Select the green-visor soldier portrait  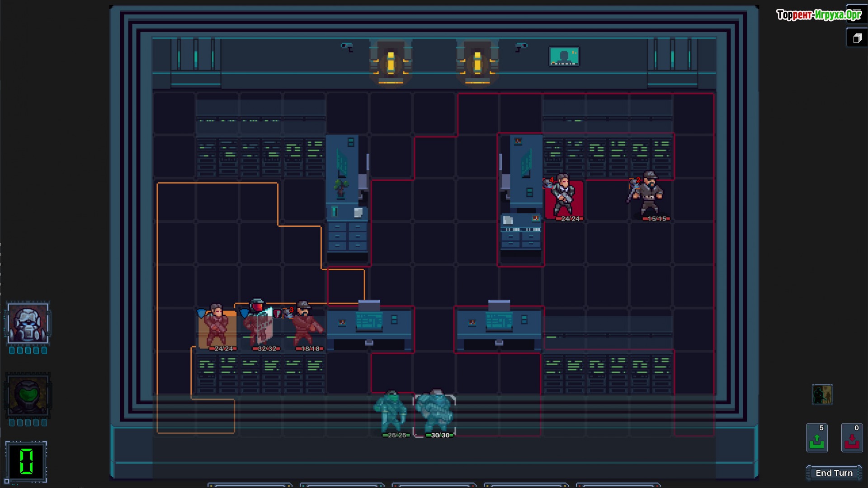(x=28, y=395)
